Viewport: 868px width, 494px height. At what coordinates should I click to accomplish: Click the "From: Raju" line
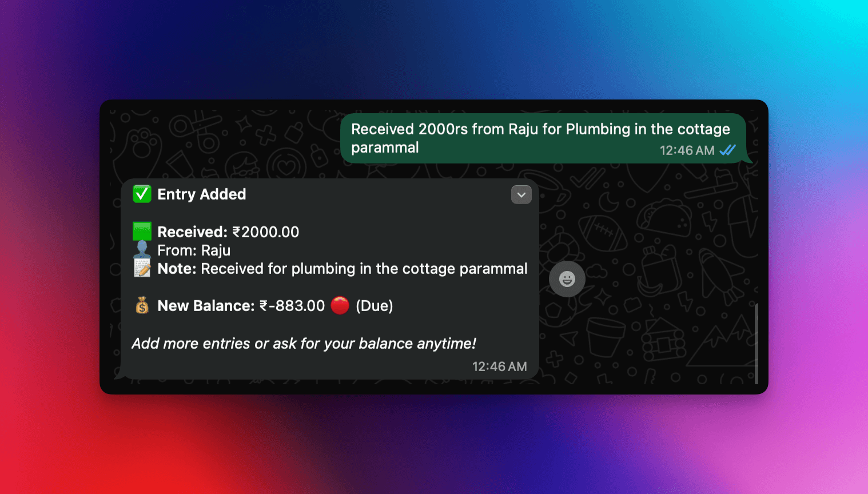coord(194,250)
